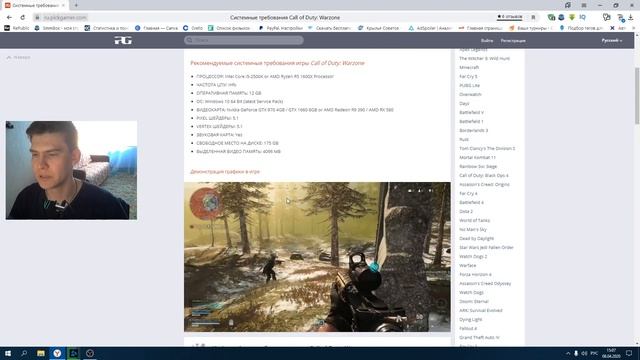Open the Windows Start menu

[8, 353]
